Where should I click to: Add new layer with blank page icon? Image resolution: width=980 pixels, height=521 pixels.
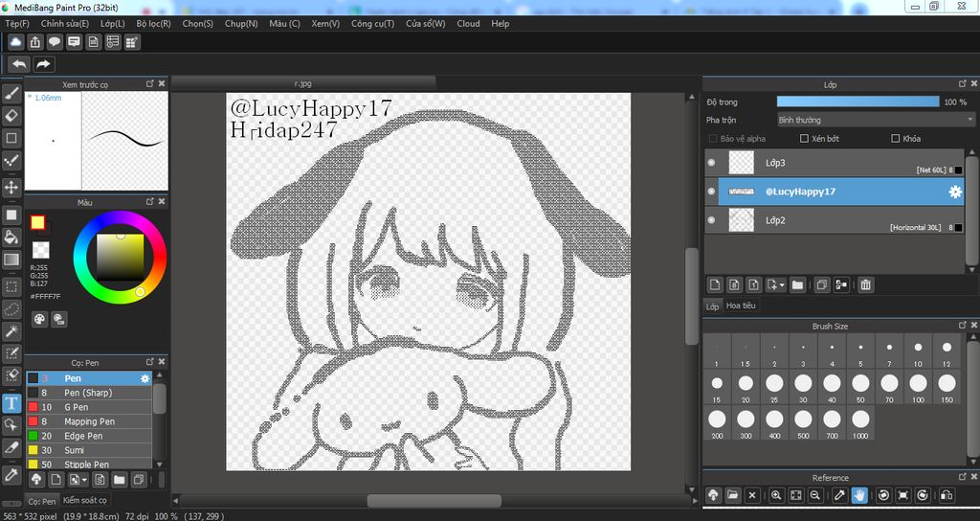(715, 284)
